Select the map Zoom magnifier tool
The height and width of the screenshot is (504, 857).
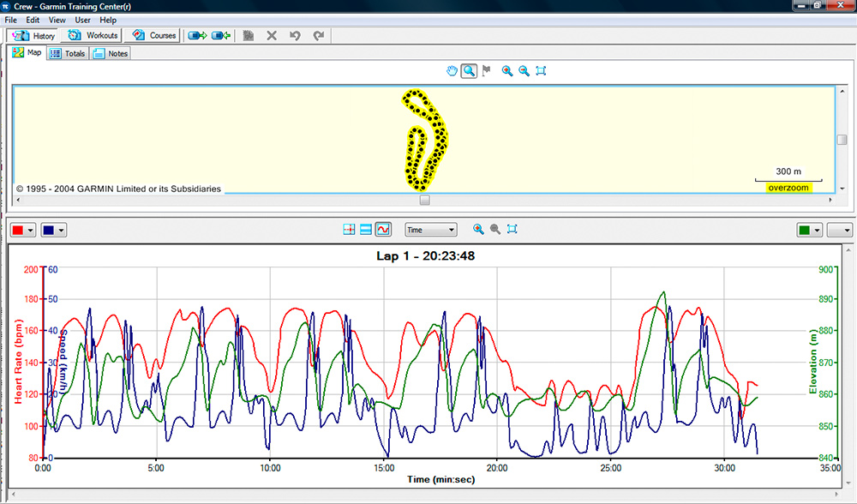[x=469, y=70]
